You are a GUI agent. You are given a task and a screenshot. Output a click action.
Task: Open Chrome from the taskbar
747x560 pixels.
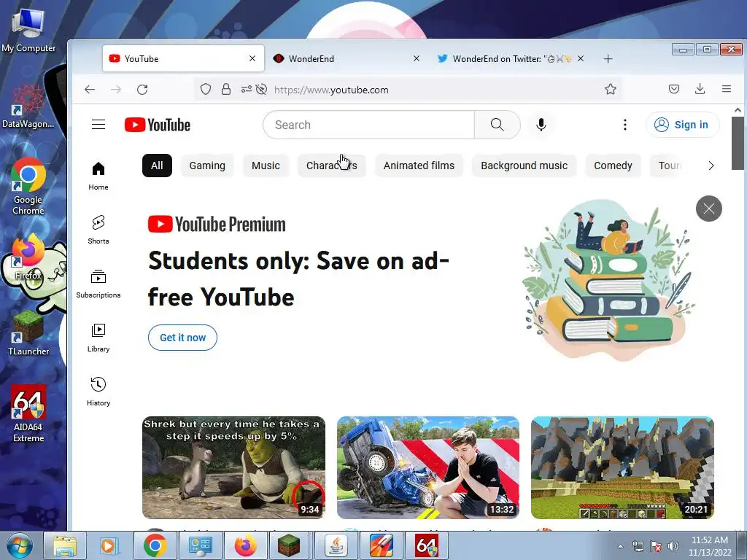tap(155, 545)
